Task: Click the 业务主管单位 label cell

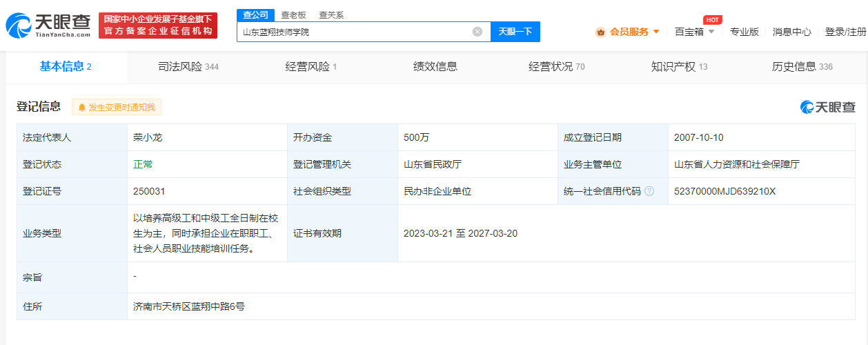Action: point(613,164)
